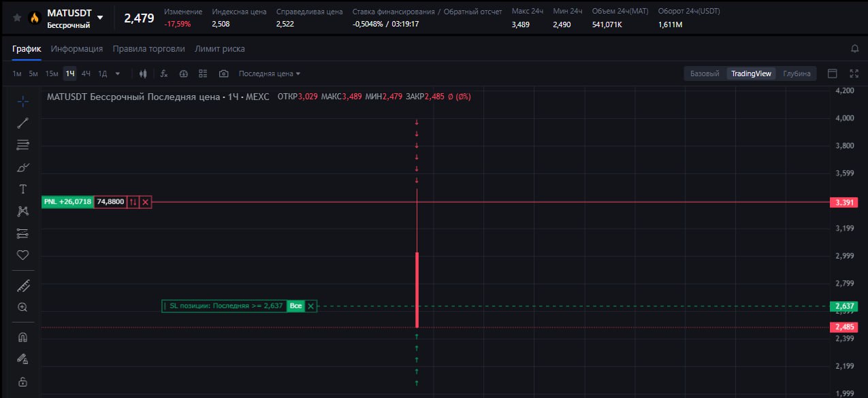Click the reverse position arrows button
This screenshot has height=398, width=868.
pos(133,202)
